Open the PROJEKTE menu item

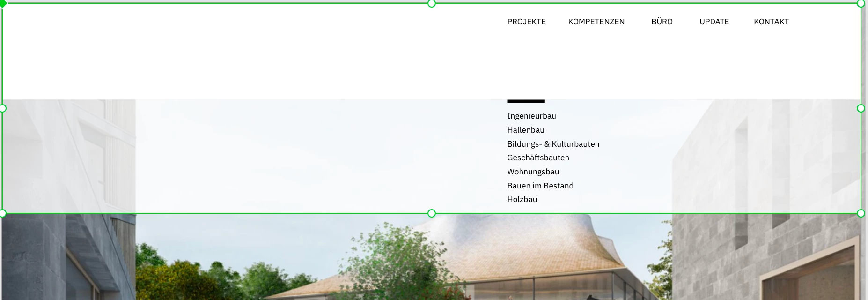click(x=526, y=22)
